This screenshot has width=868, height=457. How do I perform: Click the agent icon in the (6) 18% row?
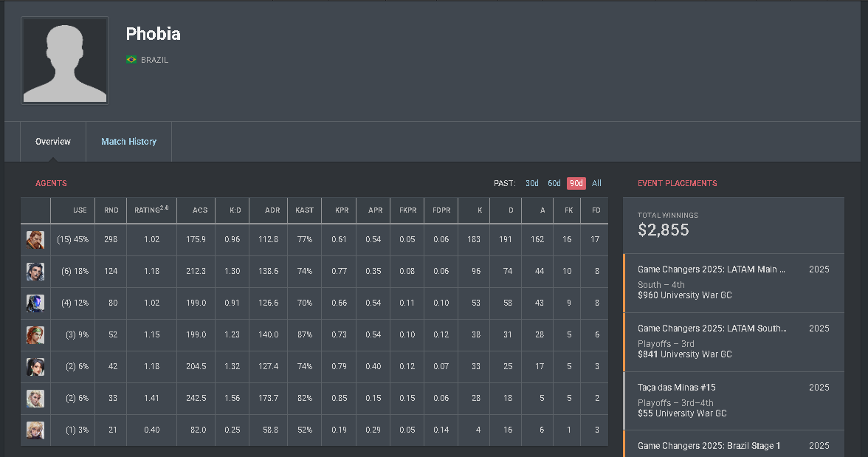coord(35,272)
